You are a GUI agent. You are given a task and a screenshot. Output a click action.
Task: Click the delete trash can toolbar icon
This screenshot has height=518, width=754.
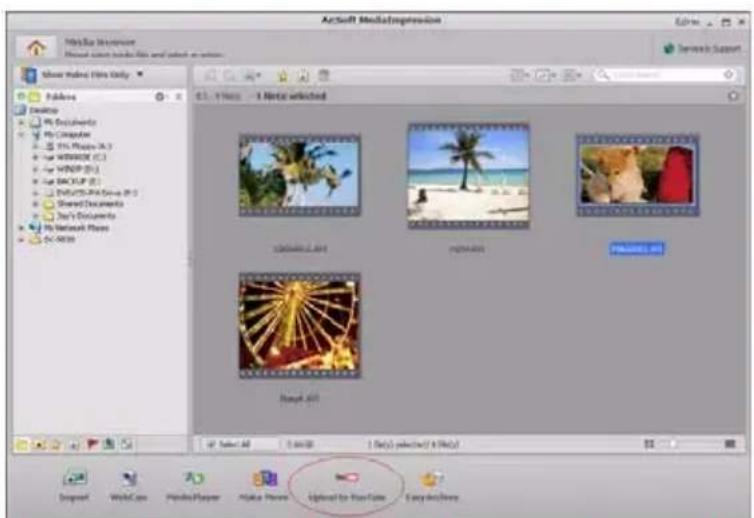tap(324, 76)
